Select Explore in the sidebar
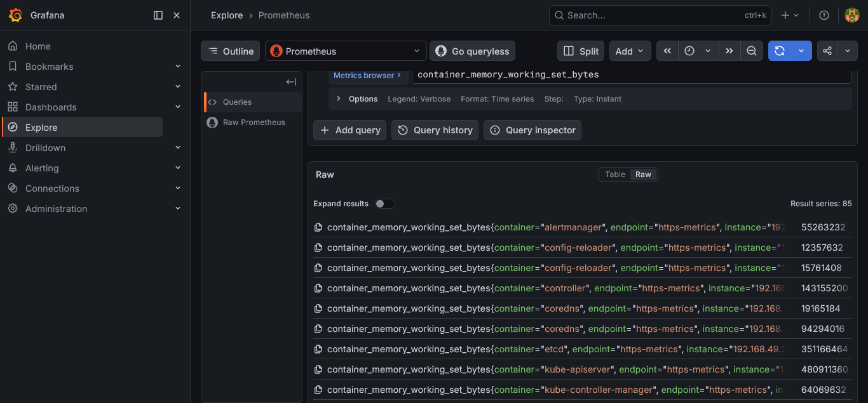 coord(83,127)
